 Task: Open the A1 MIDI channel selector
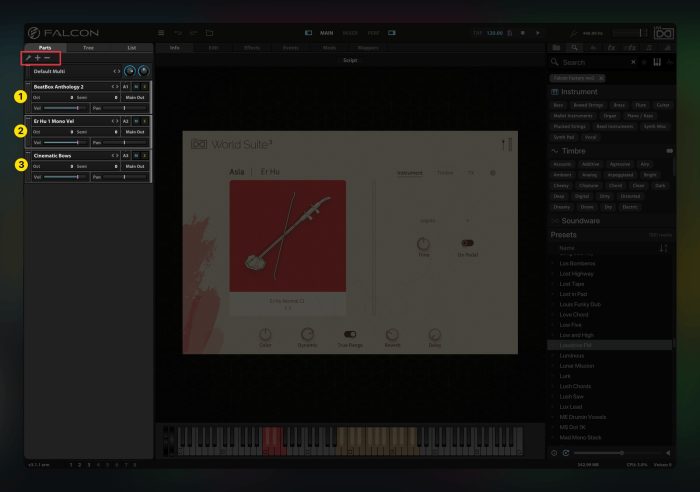125,87
